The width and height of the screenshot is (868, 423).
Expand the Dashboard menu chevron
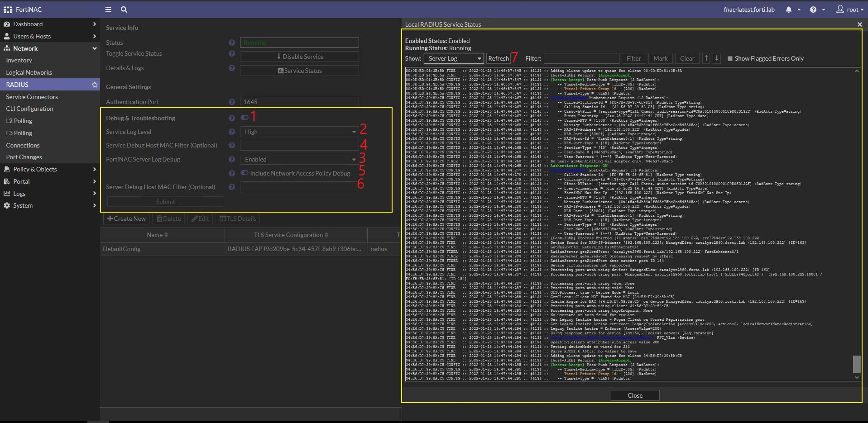click(94, 24)
